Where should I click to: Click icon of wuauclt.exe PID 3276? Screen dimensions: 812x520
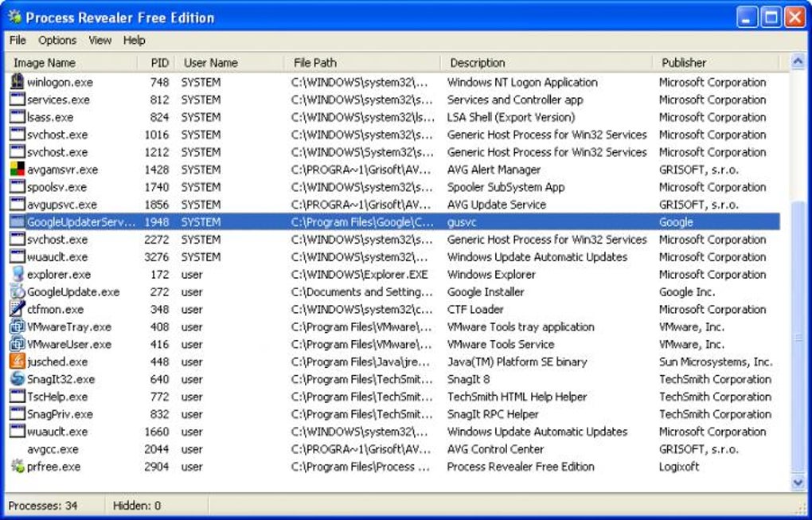coord(17,256)
